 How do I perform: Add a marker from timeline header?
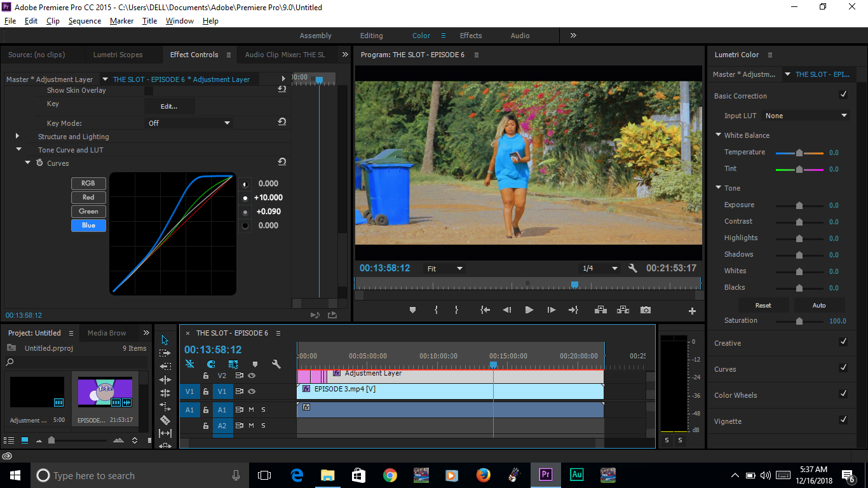[x=255, y=364]
